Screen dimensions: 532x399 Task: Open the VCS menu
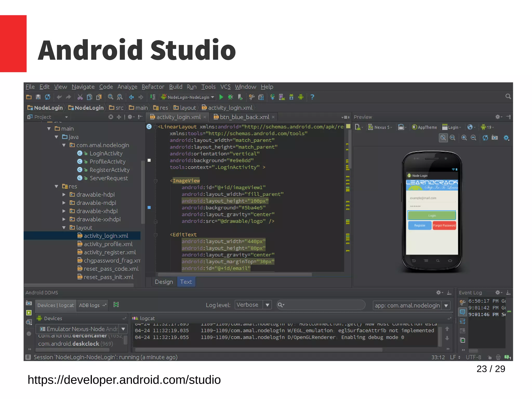[x=225, y=87]
